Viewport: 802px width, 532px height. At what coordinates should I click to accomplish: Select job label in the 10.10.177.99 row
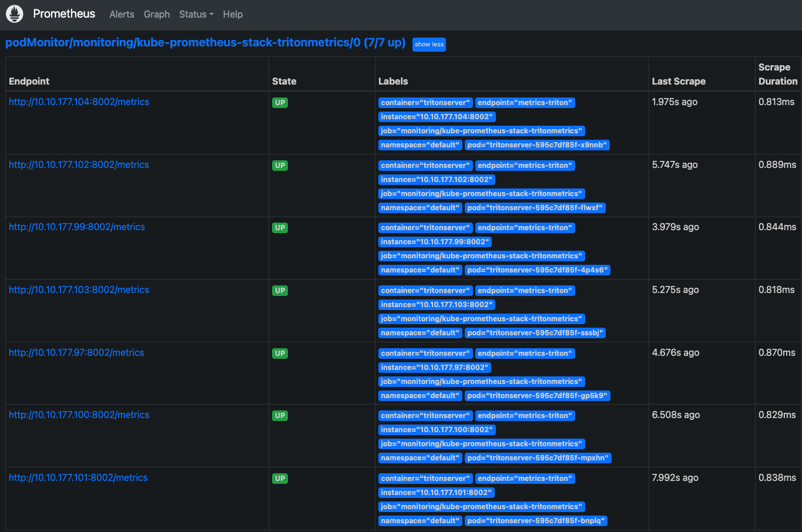pyautogui.click(x=482, y=256)
